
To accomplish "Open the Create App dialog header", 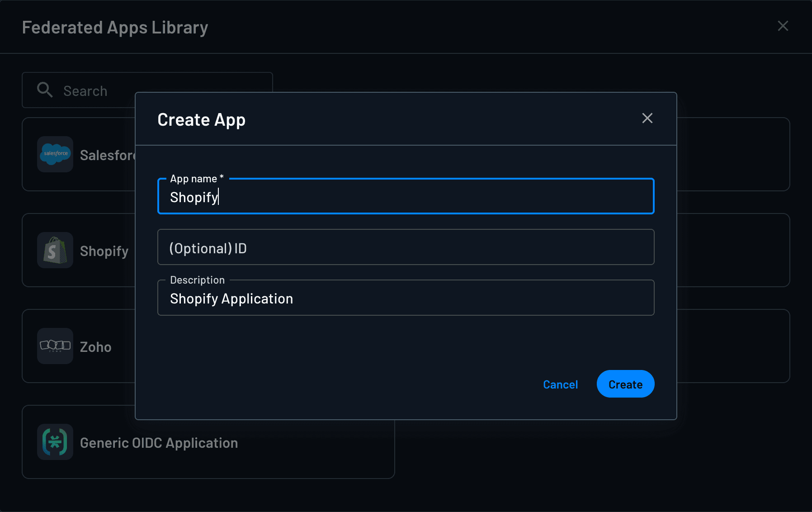I will pyautogui.click(x=201, y=119).
